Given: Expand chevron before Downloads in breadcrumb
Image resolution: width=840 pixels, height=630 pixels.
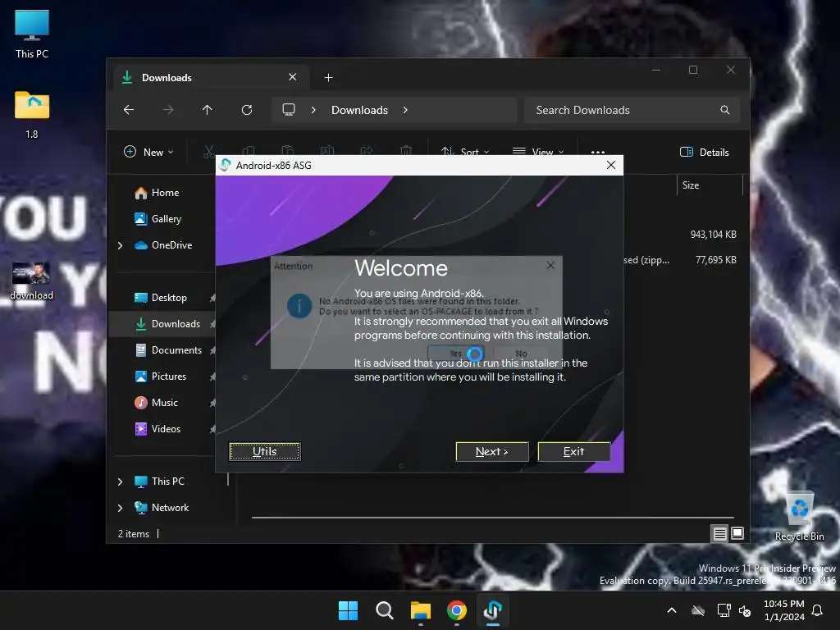Looking at the screenshot, I should [x=313, y=110].
